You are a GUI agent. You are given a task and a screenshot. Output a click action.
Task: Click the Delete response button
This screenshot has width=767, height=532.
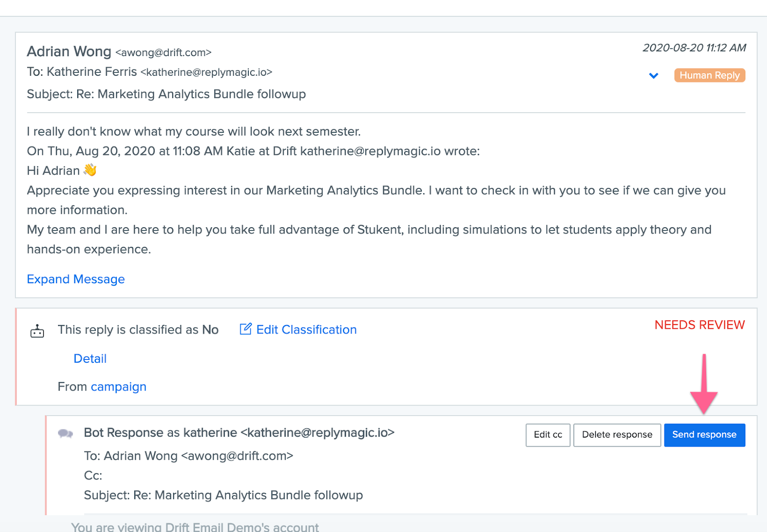(x=617, y=435)
